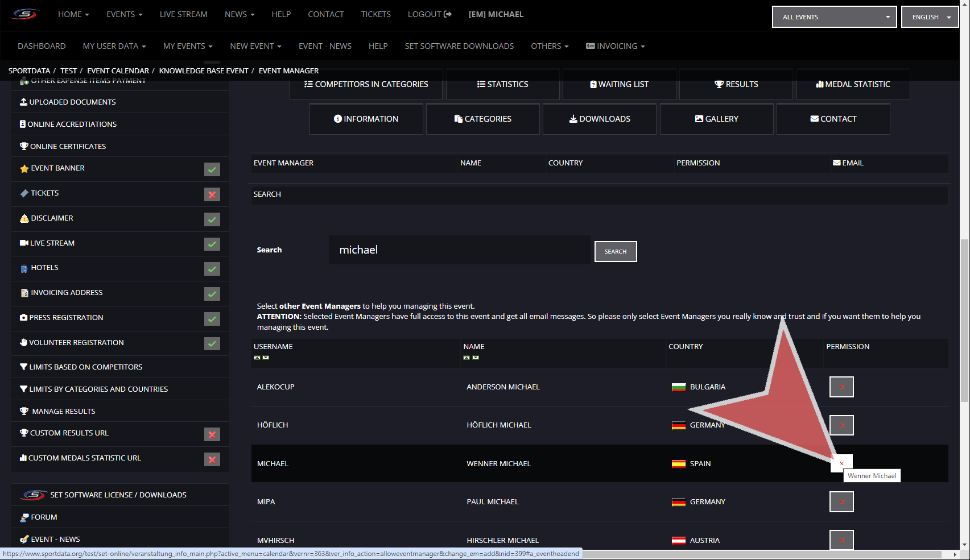This screenshot has height=560, width=970.
Task: Open the Categories tab
Action: click(482, 119)
